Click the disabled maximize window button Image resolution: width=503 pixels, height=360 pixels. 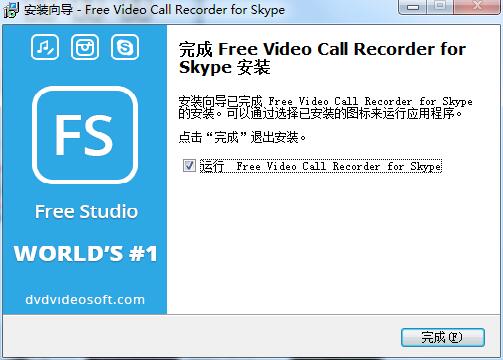(x=441, y=7)
